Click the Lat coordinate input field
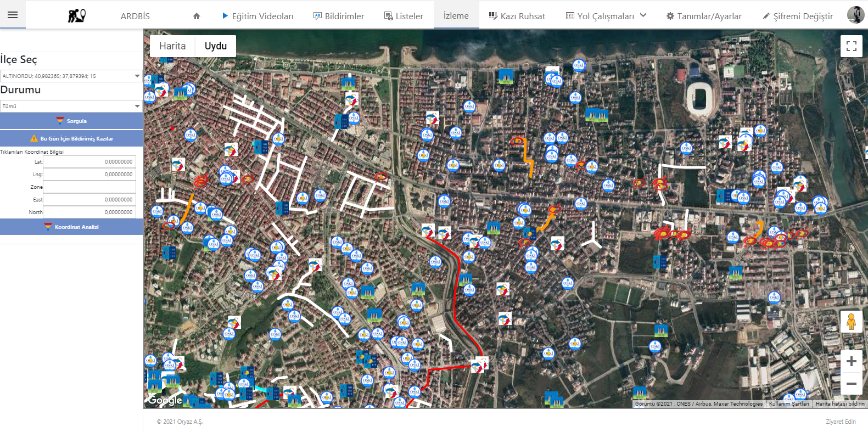The height and width of the screenshot is (432, 868). point(89,162)
